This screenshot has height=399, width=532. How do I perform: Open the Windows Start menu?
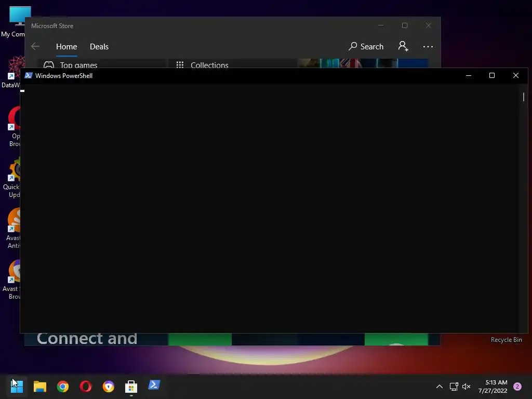17,387
